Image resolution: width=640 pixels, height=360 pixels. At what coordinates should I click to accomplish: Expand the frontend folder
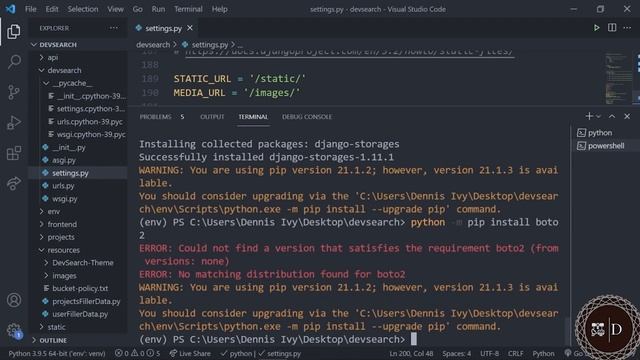point(62,224)
